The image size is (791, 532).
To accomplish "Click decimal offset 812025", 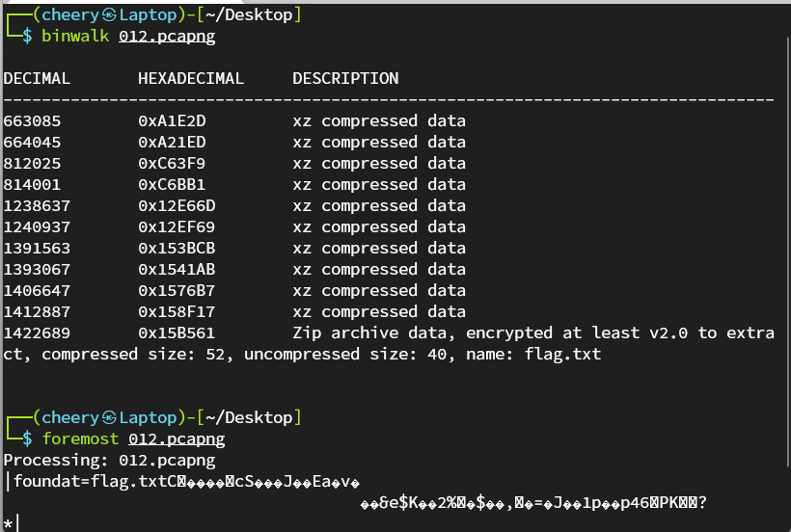I will coord(32,163).
